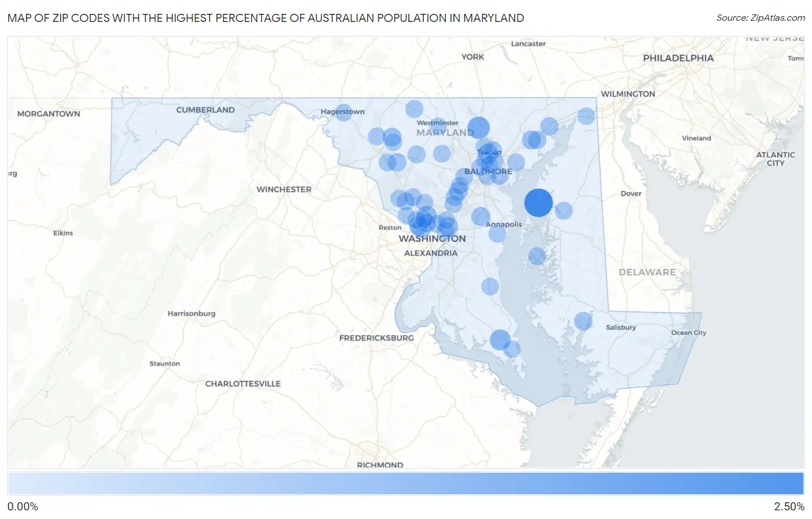The width and height of the screenshot is (812, 519).
Task: Click the bubble just south of Annapolis label
Action: click(497, 234)
